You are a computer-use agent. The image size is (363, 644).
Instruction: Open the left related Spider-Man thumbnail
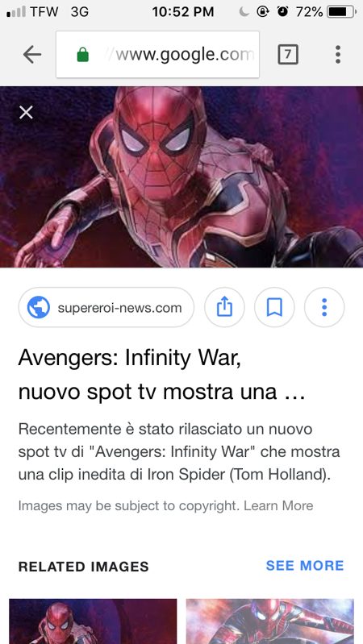coord(93,621)
